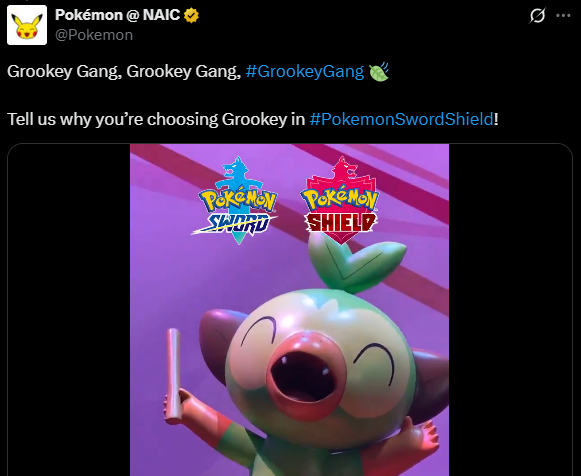Open the @Pokemon handle link
This screenshot has width=581, height=476.
[x=94, y=35]
